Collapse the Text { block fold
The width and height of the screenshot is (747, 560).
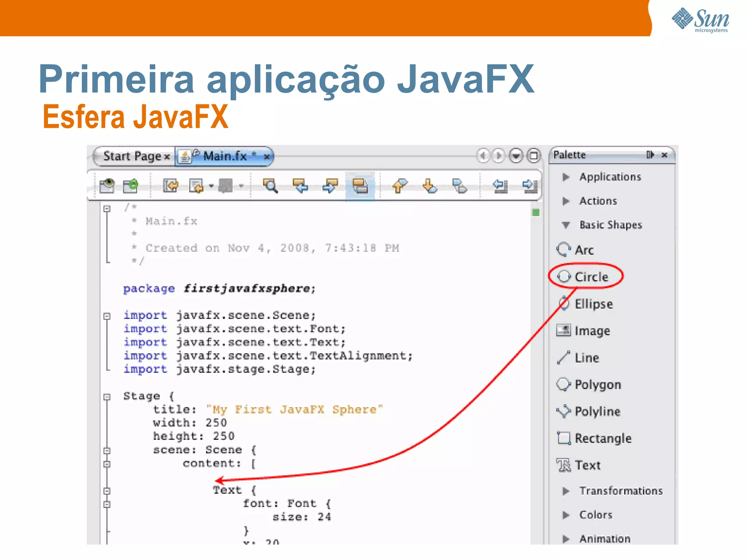pos(107,491)
